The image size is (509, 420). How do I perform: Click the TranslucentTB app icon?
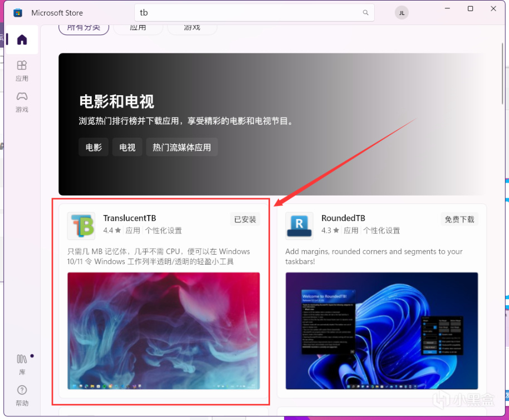(x=81, y=226)
